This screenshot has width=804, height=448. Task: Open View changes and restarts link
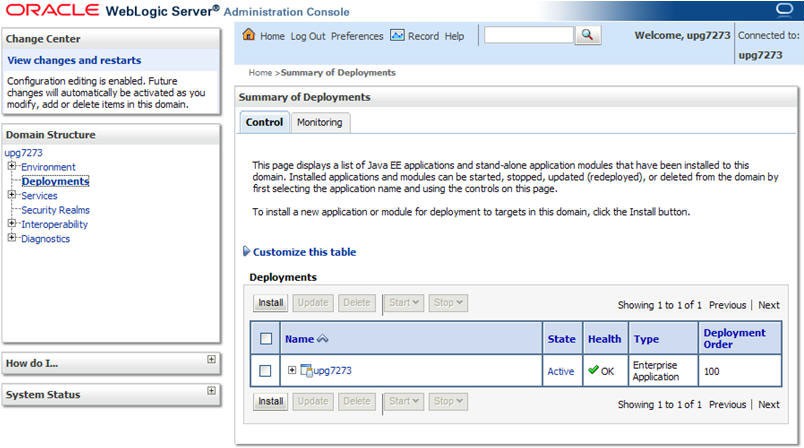tap(74, 60)
